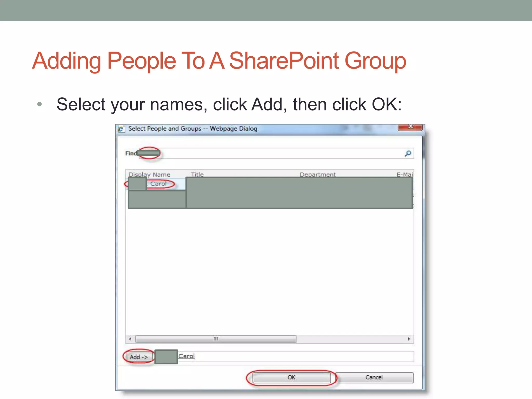Click the Add -> button
Screen dimensions: 532x399
point(139,357)
